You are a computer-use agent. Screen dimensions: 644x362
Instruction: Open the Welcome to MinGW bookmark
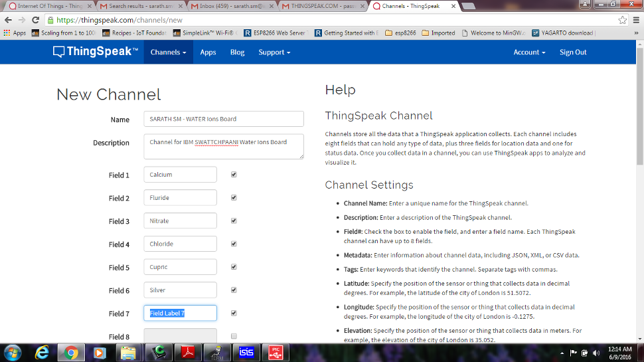click(494, 33)
